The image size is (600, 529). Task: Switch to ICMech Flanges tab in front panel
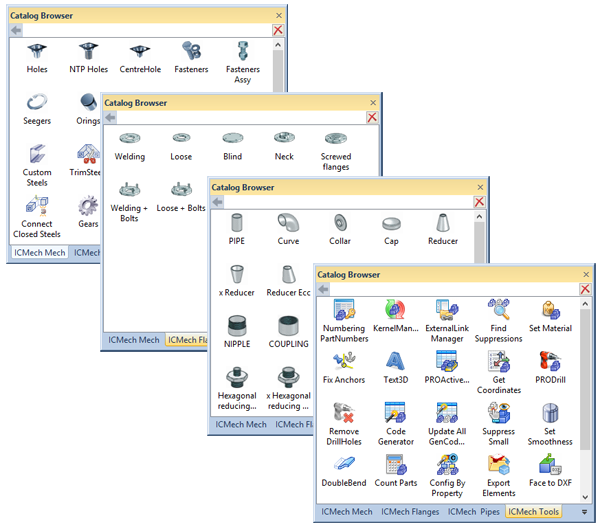pyautogui.click(x=410, y=512)
